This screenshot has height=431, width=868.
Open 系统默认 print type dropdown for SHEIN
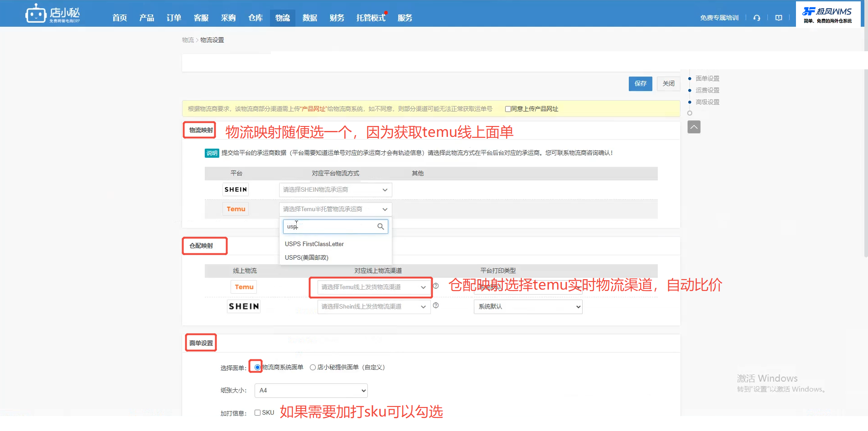point(528,307)
